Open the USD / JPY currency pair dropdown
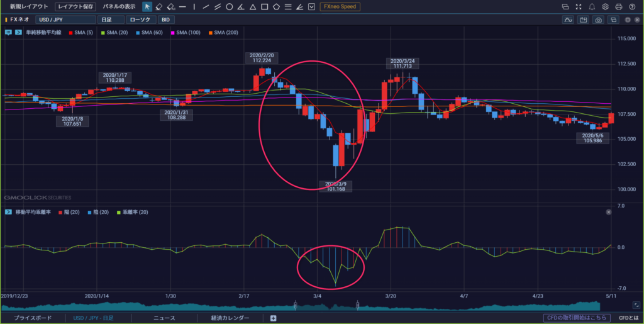 pyautogui.click(x=65, y=20)
